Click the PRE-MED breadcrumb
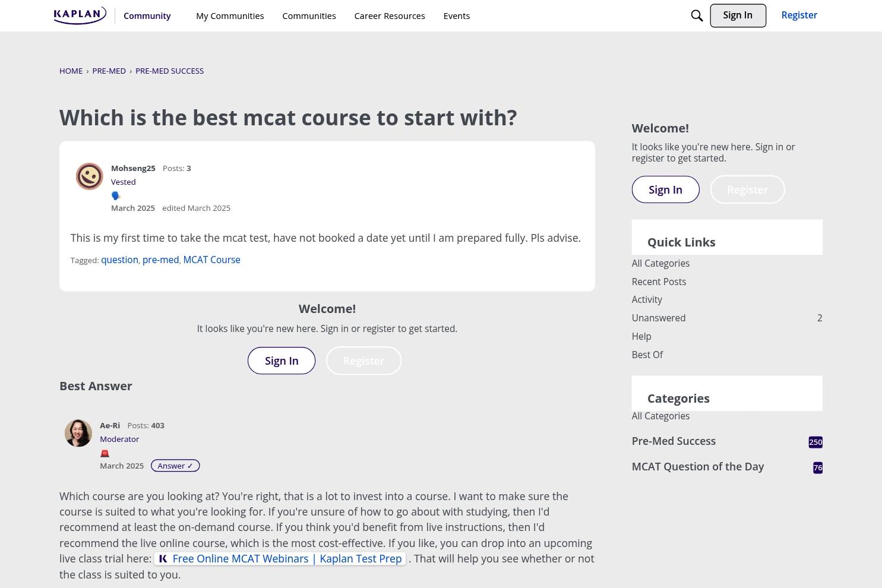This screenshot has width=882, height=588. pos(109,71)
